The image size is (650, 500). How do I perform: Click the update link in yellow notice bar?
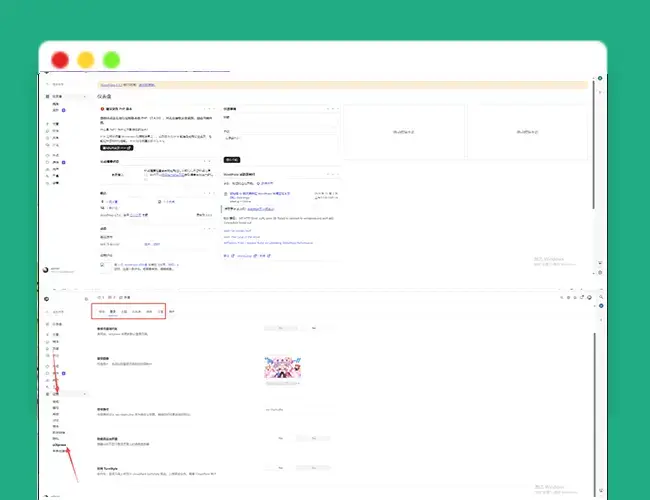click(x=146, y=85)
